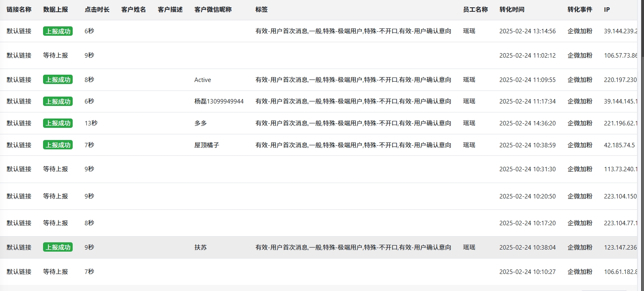Click the 转化事件 column header

tap(580, 9)
